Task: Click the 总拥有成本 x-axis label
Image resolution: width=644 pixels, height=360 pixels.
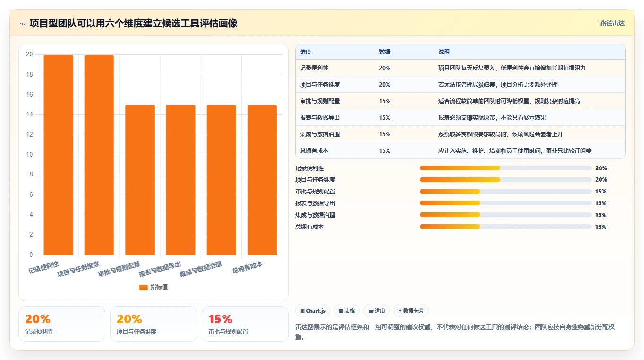Action: 248,268
